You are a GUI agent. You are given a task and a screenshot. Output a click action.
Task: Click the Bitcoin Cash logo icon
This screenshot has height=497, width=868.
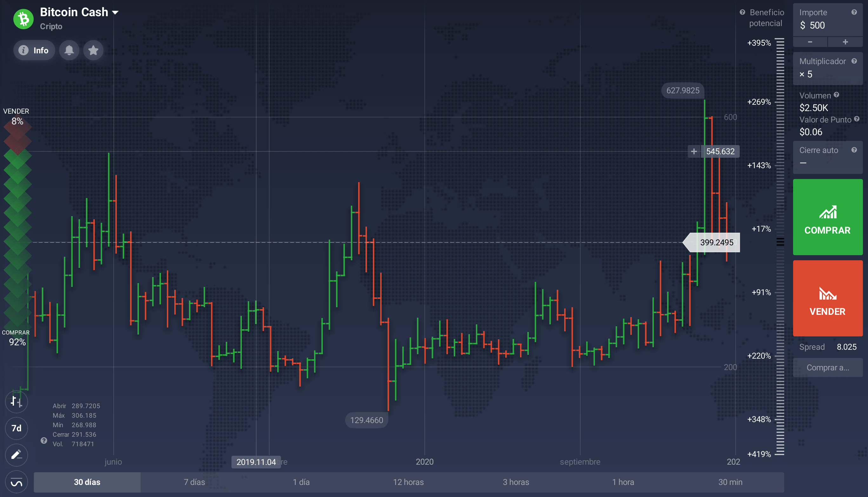[x=23, y=19]
